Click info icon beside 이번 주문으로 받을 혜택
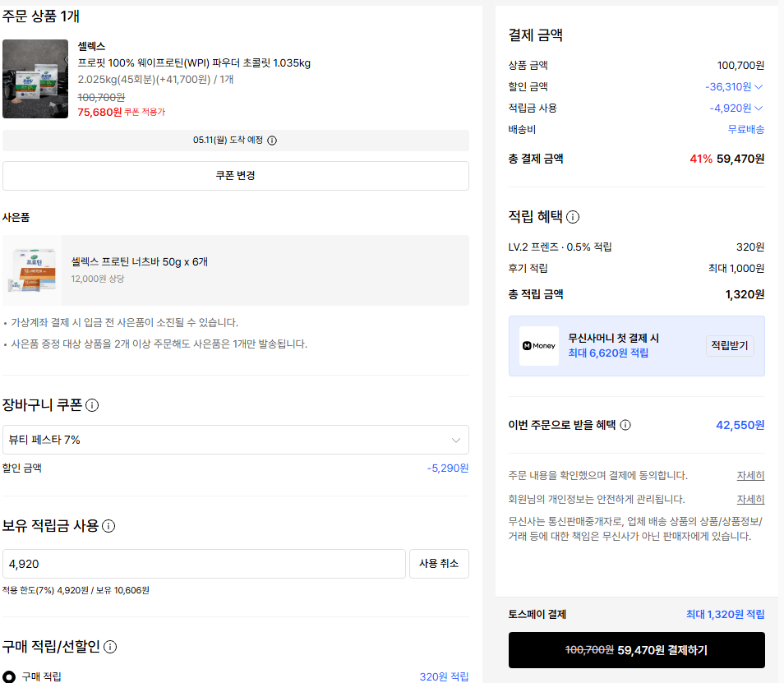784x683 pixels. click(x=625, y=425)
